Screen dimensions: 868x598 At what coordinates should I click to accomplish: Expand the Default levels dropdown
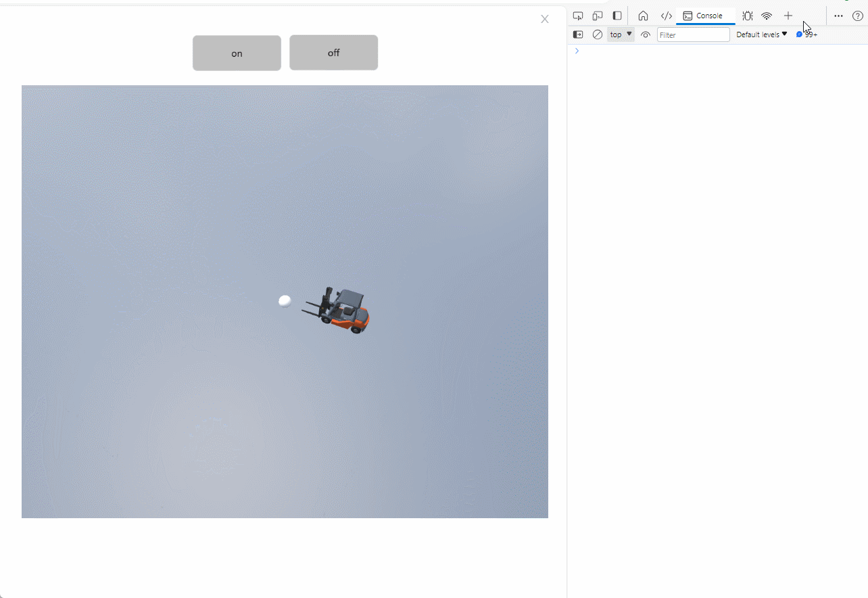[x=761, y=34]
